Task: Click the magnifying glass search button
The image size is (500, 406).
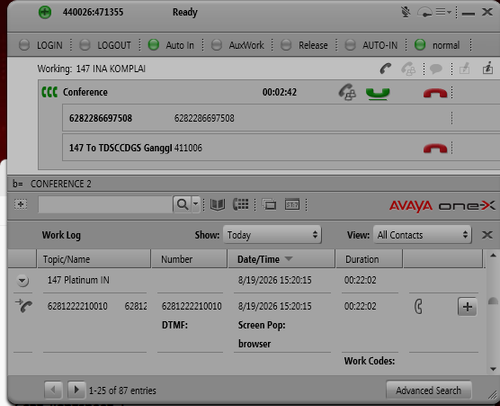Action: pyautogui.click(x=182, y=204)
